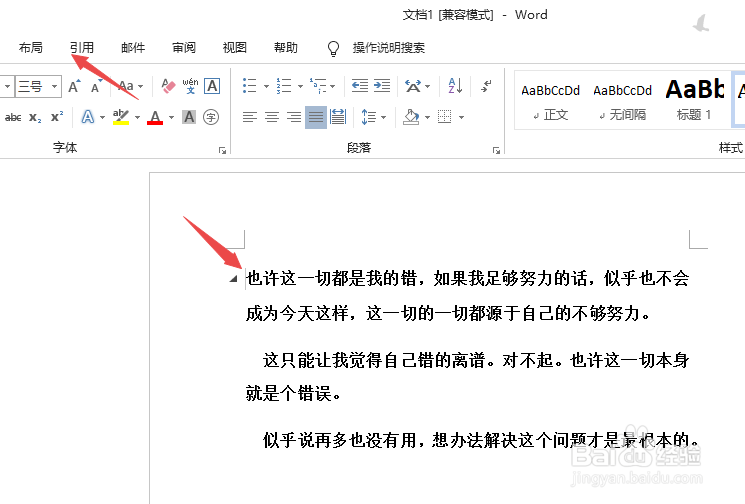Open the highlight color dropdown arrow
The width and height of the screenshot is (745, 504).
(137, 117)
